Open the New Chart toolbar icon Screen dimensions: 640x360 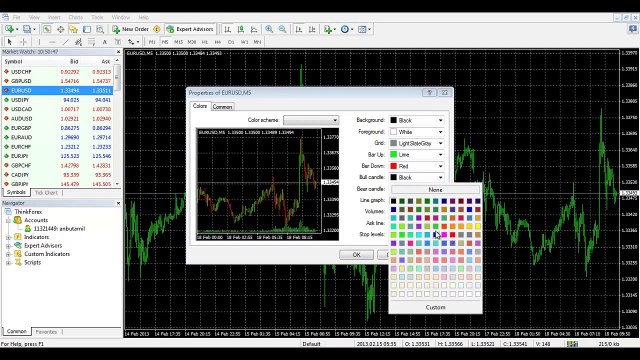point(9,29)
